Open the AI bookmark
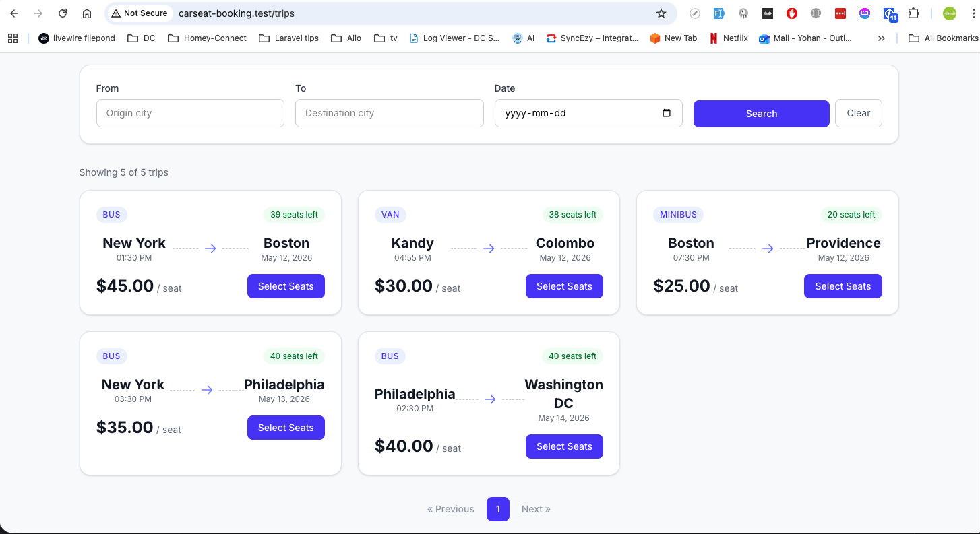The image size is (980, 534). coord(524,38)
